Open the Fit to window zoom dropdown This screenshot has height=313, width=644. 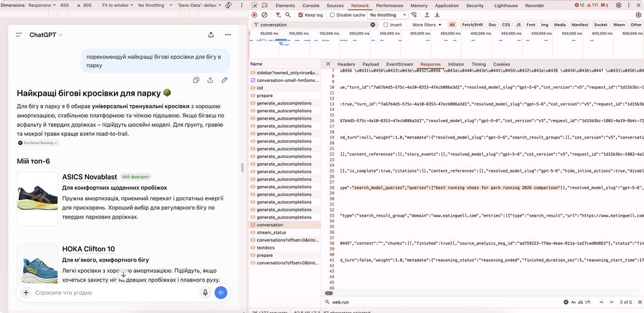(x=118, y=5)
